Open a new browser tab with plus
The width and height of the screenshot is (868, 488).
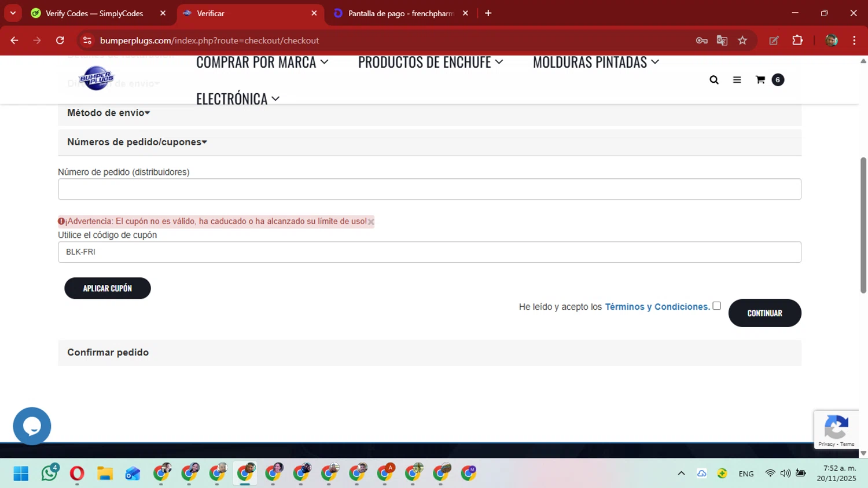pyautogui.click(x=488, y=13)
